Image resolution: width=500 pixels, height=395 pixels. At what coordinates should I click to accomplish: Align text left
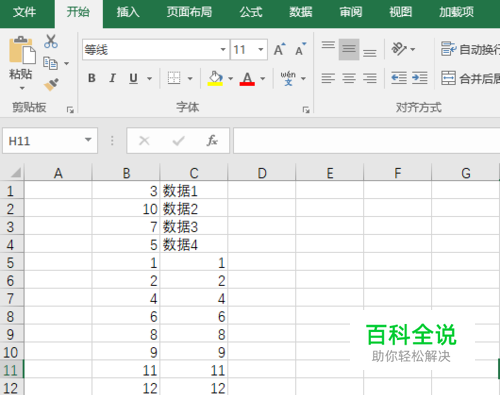328,78
